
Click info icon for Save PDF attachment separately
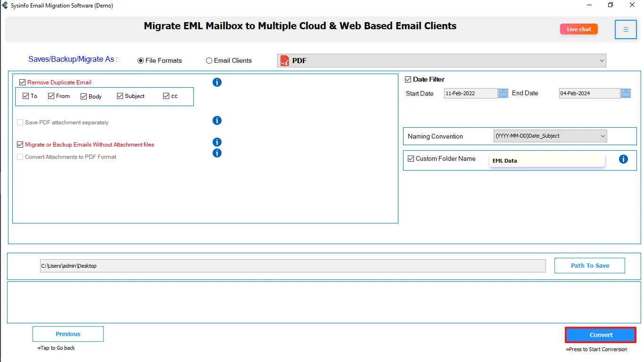217,121
